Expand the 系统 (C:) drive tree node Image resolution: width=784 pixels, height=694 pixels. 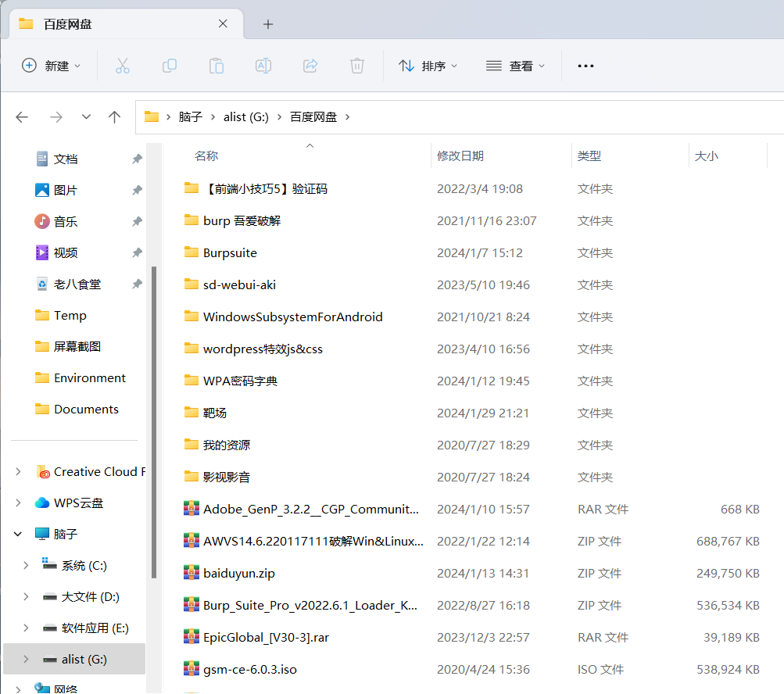[26, 565]
